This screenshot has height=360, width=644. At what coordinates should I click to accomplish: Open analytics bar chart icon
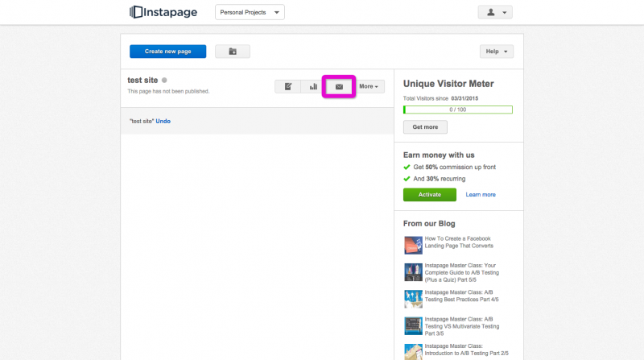313,86
